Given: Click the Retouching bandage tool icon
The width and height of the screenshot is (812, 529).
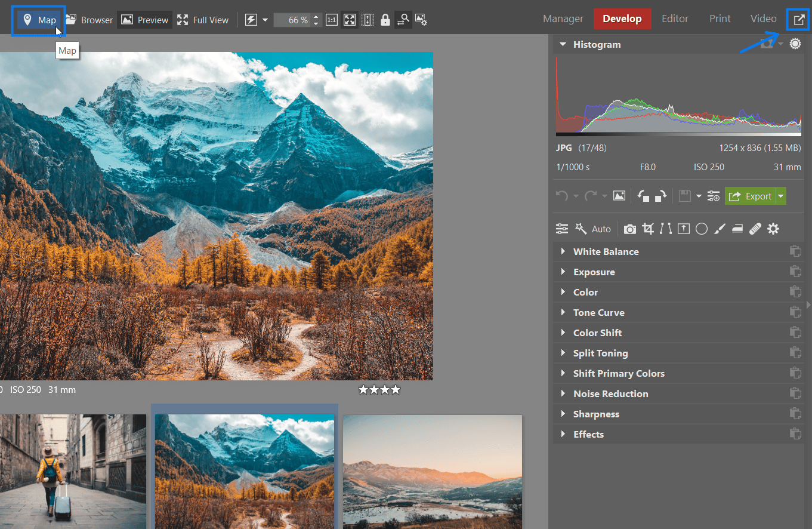Looking at the screenshot, I should coord(755,229).
